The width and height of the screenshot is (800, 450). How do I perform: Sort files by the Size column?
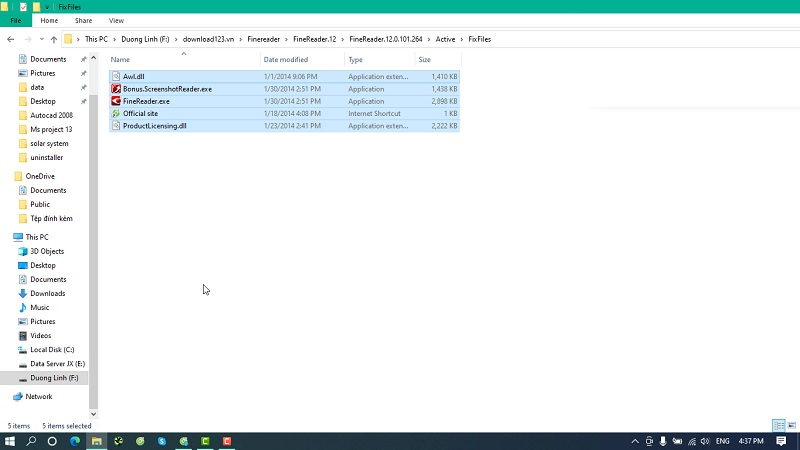[x=424, y=60]
